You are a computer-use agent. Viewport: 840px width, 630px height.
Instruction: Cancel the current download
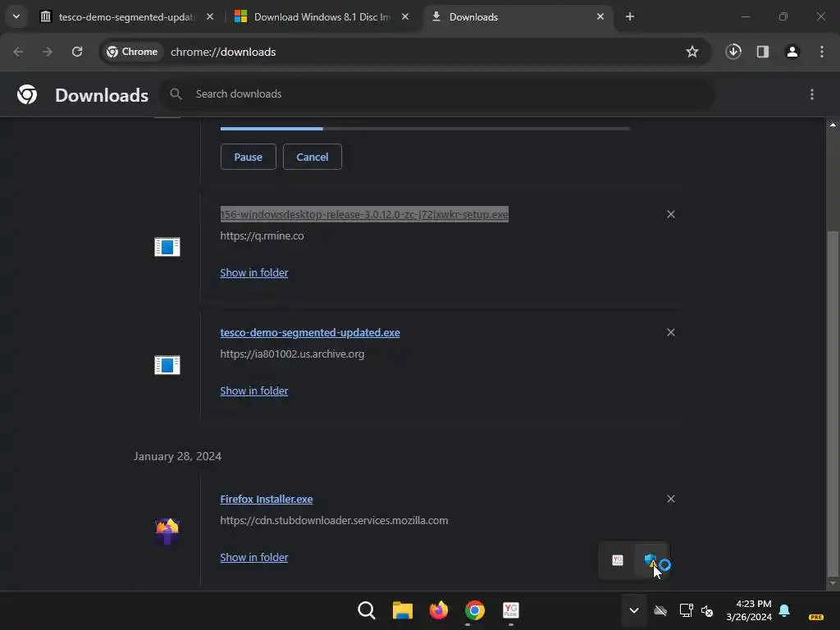tap(313, 157)
